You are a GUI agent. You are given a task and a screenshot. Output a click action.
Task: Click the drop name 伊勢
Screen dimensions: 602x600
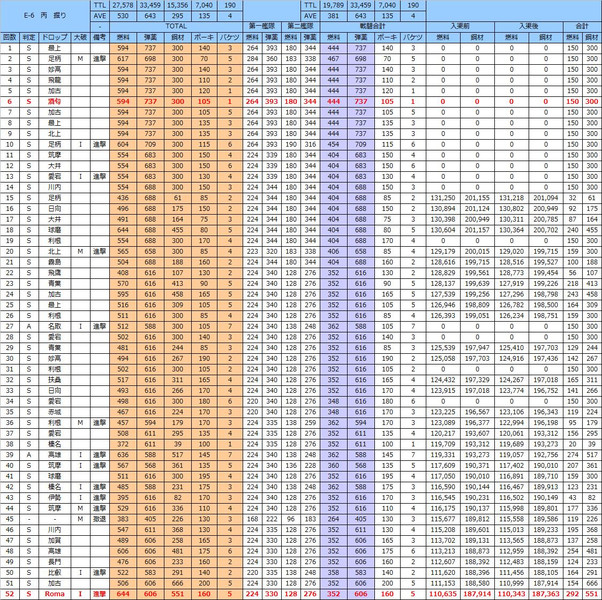tap(54, 498)
